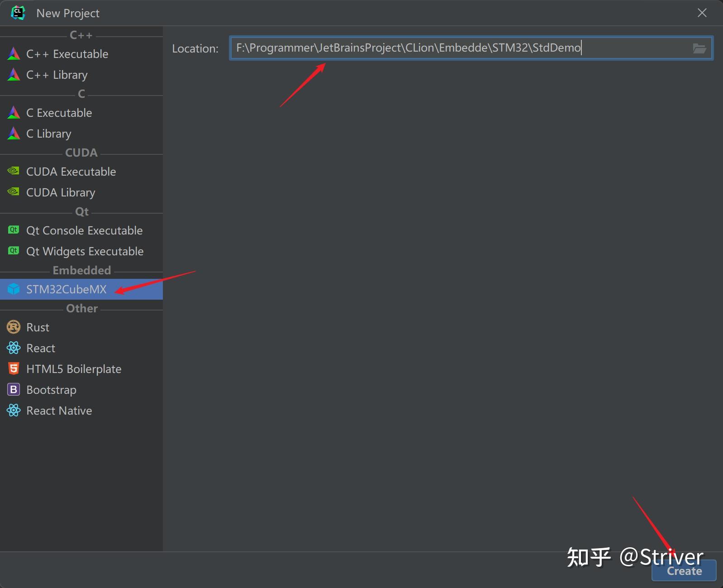Image resolution: width=723 pixels, height=588 pixels.
Task: Click the C++ Library triangle icon
Action: tap(14, 75)
